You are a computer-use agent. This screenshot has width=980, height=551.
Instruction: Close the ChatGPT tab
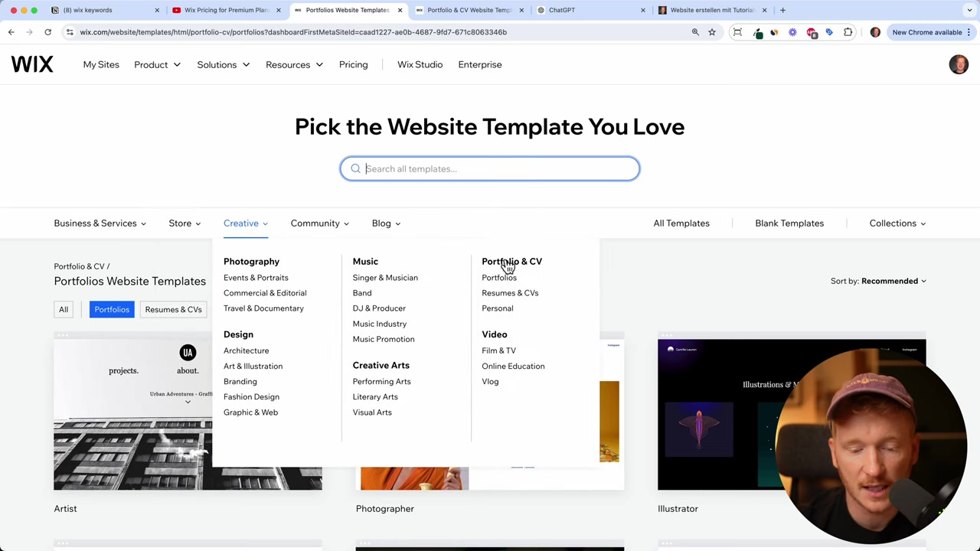[x=642, y=10]
